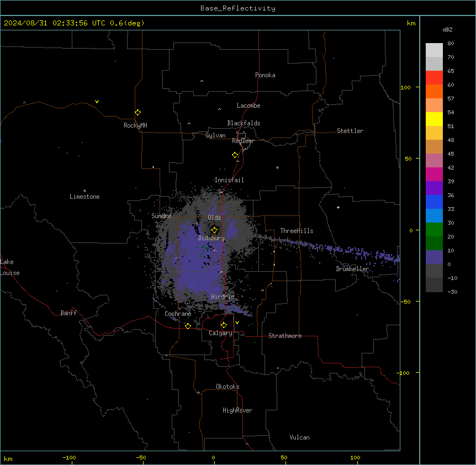Click the Ponoka city label
The width and height of the screenshot is (476, 465).
click(265, 75)
